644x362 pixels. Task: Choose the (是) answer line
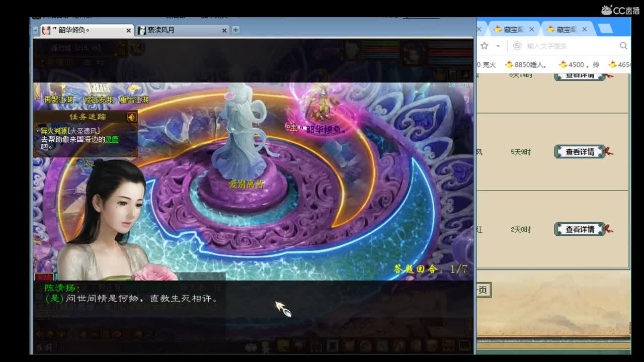(131, 298)
